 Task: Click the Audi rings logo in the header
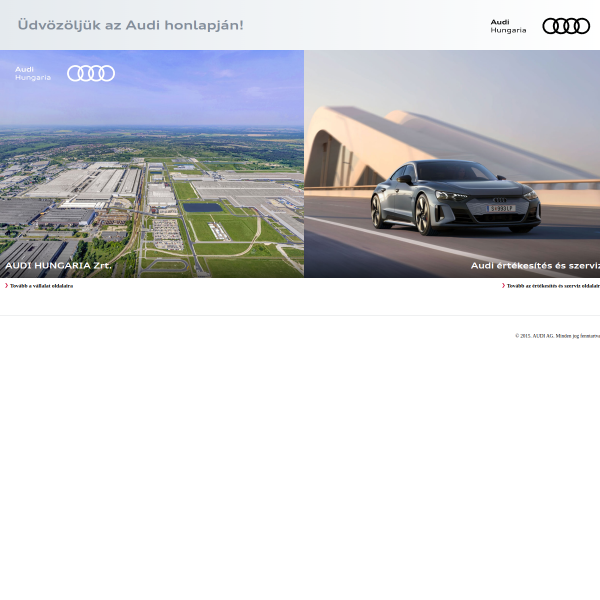point(566,26)
